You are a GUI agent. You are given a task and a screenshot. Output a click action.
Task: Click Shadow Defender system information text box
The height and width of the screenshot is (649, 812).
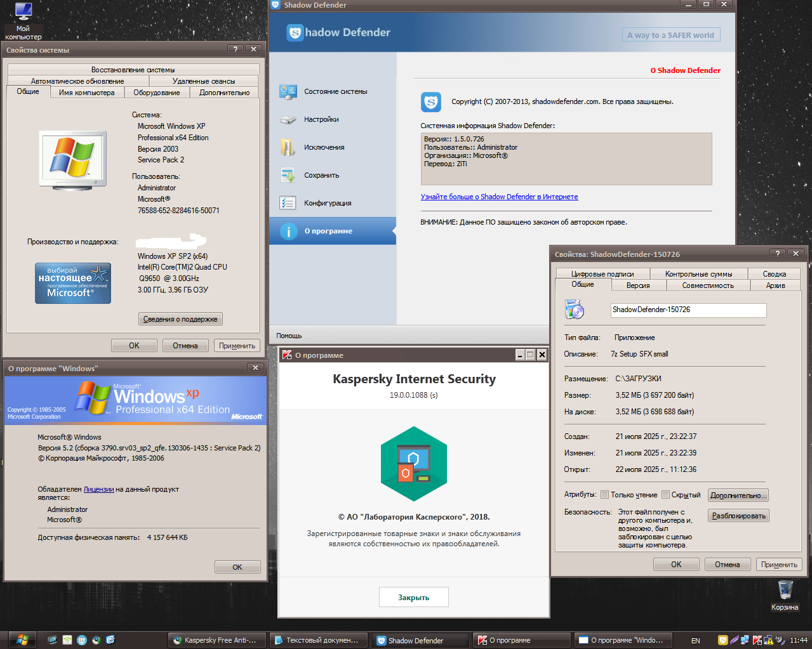[x=566, y=159]
